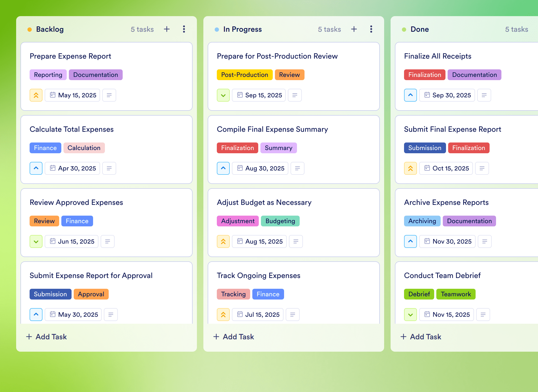Click the Budgeting tag on Adjust Budget

pyautogui.click(x=280, y=221)
